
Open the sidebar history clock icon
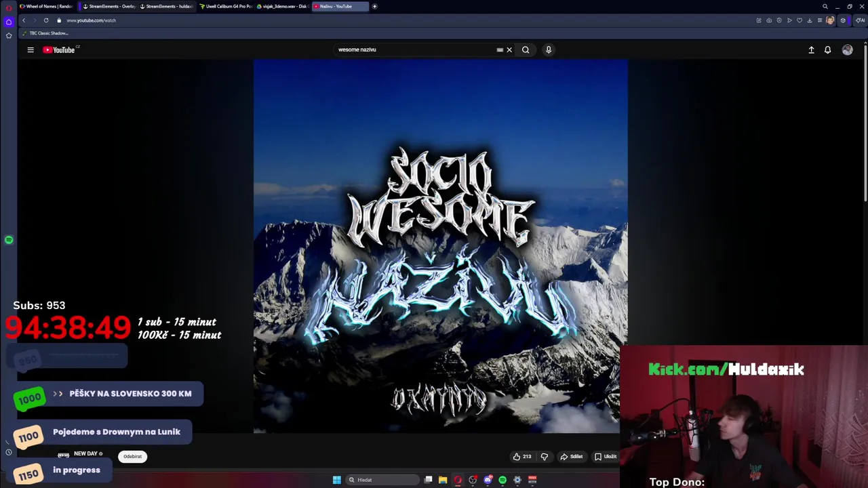pyautogui.click(x=9, y=452)
